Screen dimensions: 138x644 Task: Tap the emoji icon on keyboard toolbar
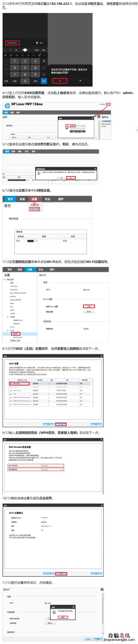(17, 55)
